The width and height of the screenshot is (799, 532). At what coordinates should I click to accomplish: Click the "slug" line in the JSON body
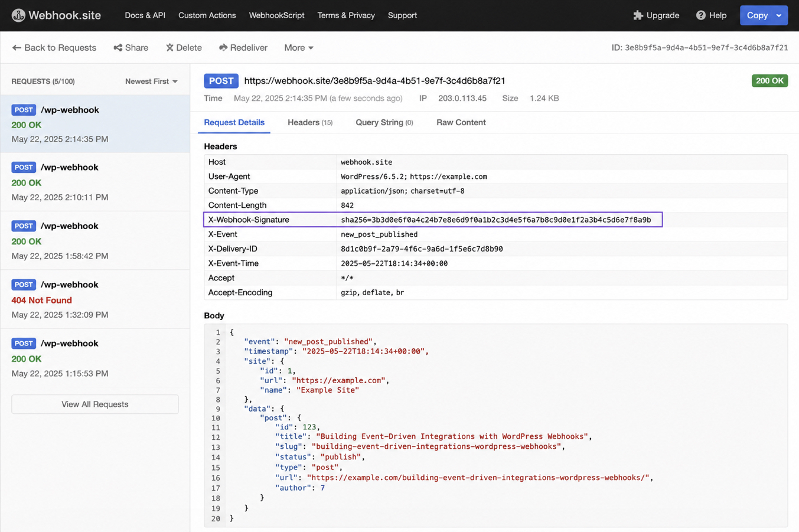coord(420,446)
